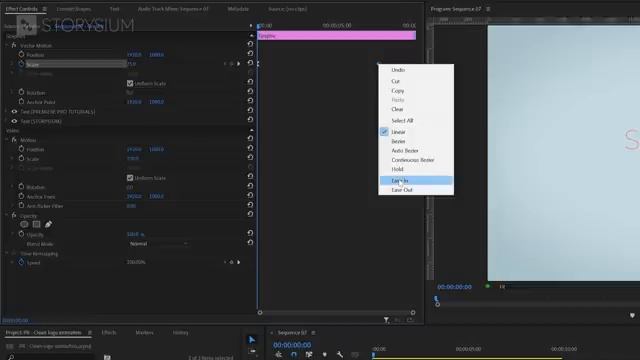Toggle Anchor Point stopwatch under Vector Motion
Screen dimensions: 640x360
[x=21, y=102]
